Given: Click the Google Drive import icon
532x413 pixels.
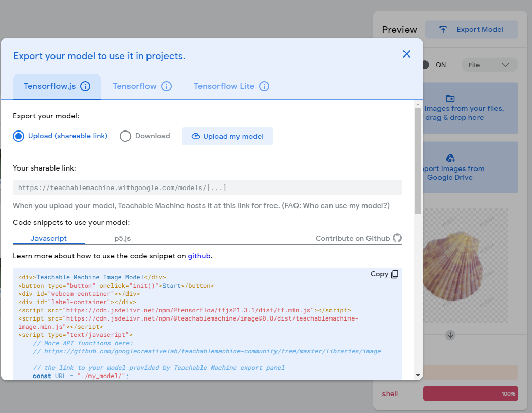Looking at the screenshot, I should coord(450,158).
